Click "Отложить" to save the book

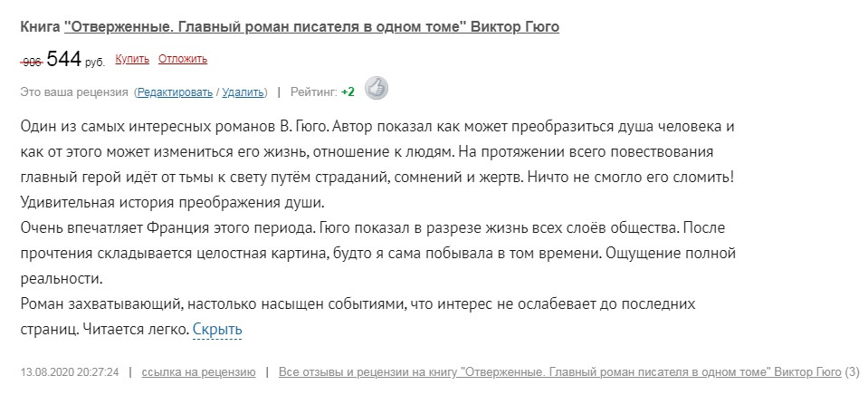tap(183, 60)
